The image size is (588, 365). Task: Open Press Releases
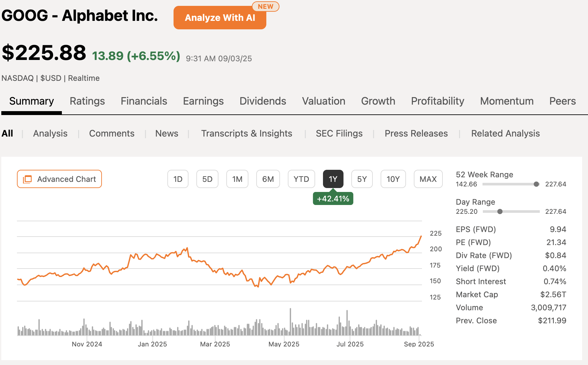click(416, 133)
